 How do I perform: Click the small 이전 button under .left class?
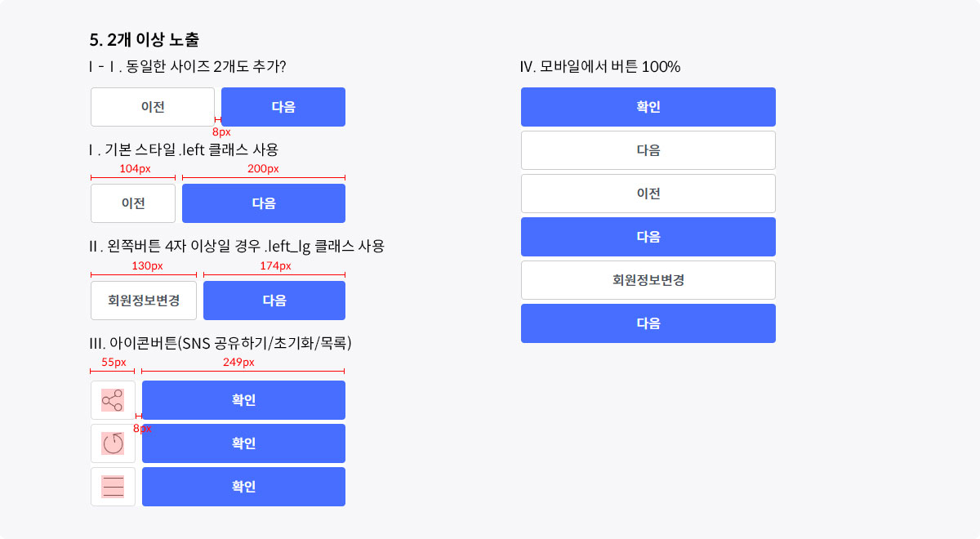click(x=133, y=203)
